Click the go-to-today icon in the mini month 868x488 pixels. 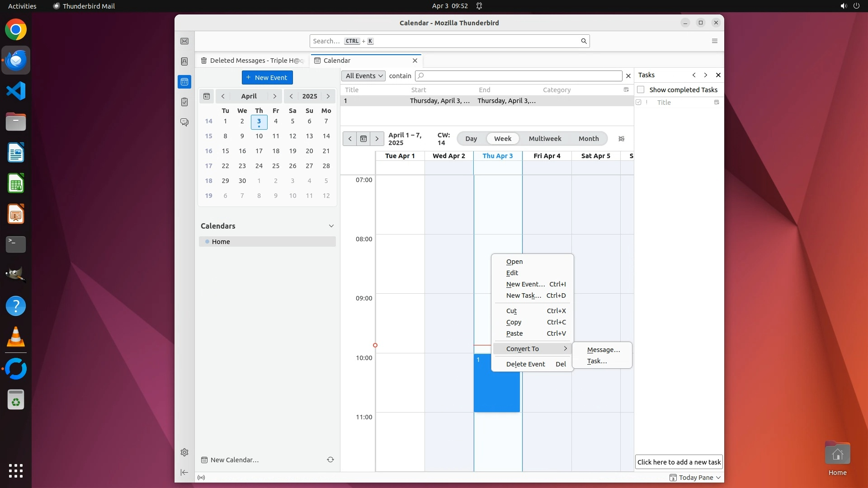207,96
